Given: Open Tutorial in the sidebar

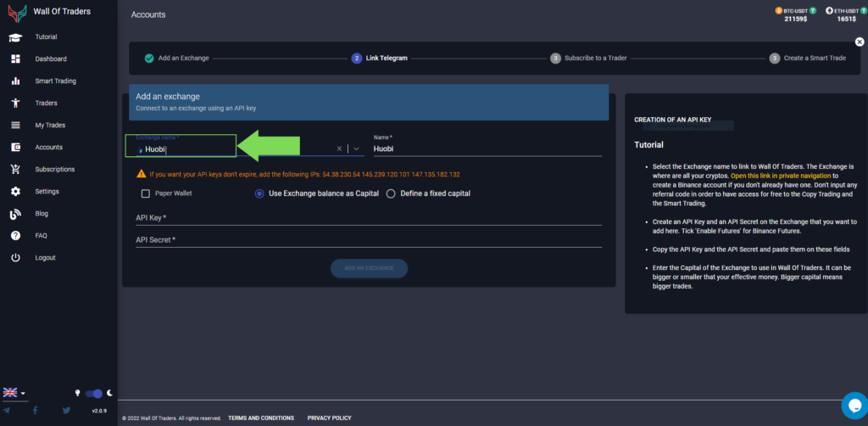Looking at the screenshot, I should [46, 37].
